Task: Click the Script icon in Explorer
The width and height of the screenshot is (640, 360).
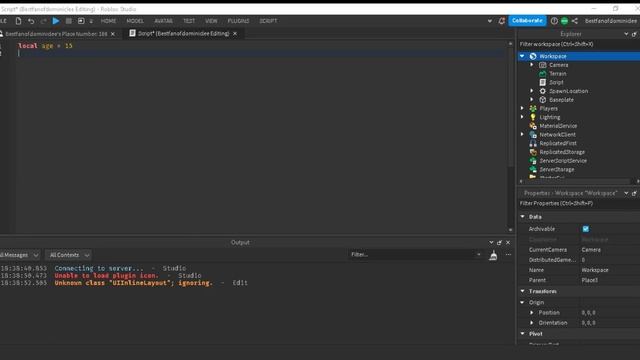Action: [x=542, y=82]
